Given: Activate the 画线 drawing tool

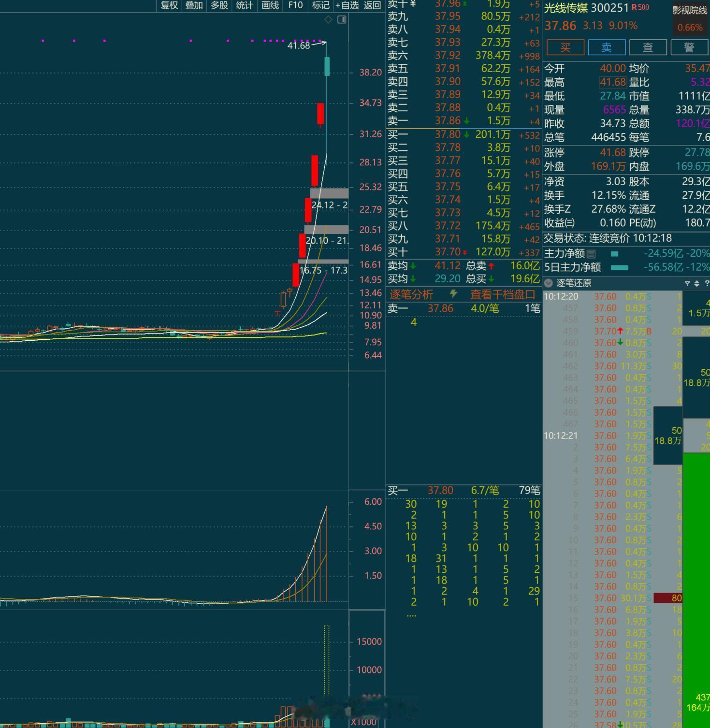Looking at the screenshot, I should click(270, 5).
